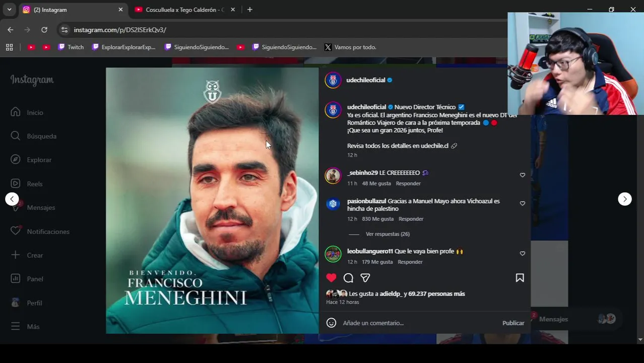Go to previous post arrow

point(12,199)
